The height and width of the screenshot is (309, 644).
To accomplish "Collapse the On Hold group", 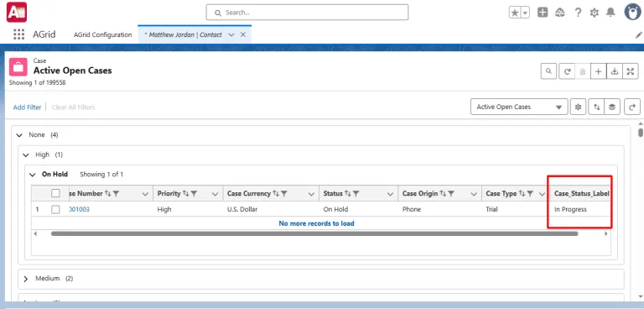I will [x=33, y=175].
